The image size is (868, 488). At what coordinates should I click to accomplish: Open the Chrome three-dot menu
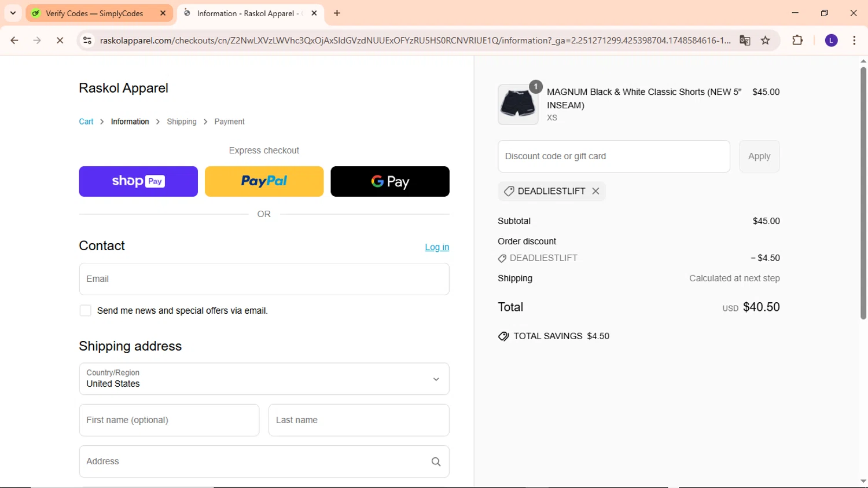[854, 41]
